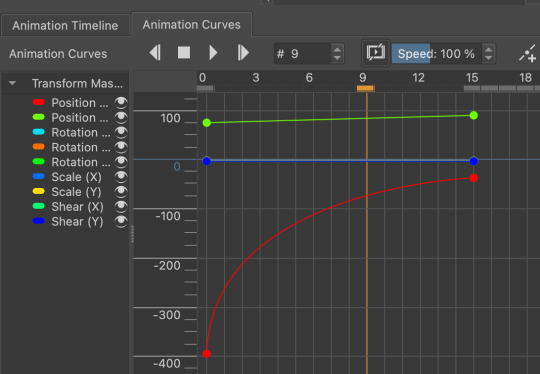This screenshot has width=540, height=374.
Task: Select the red keyframe at frame 0
Action: pos(207,354)
